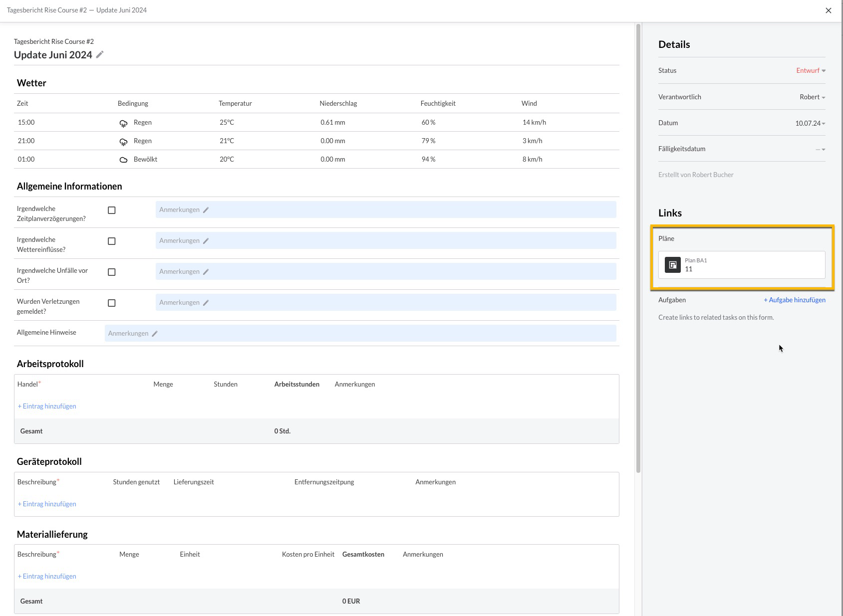Click the vertical scrollbar of the form
843x616 pixels.
tap(638, 249)
